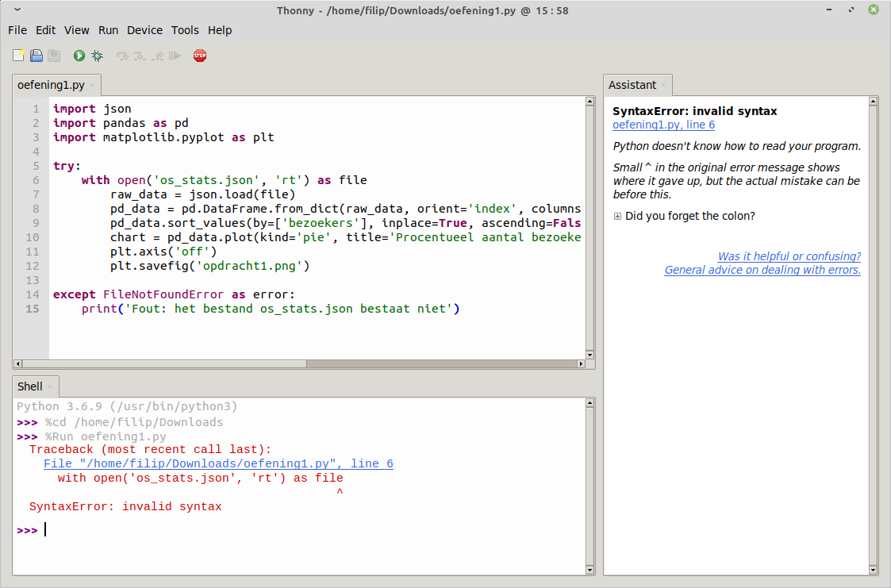The width and height of the screenshot is (891, 588).
Task: Create a new file
Action: [18, 56]
